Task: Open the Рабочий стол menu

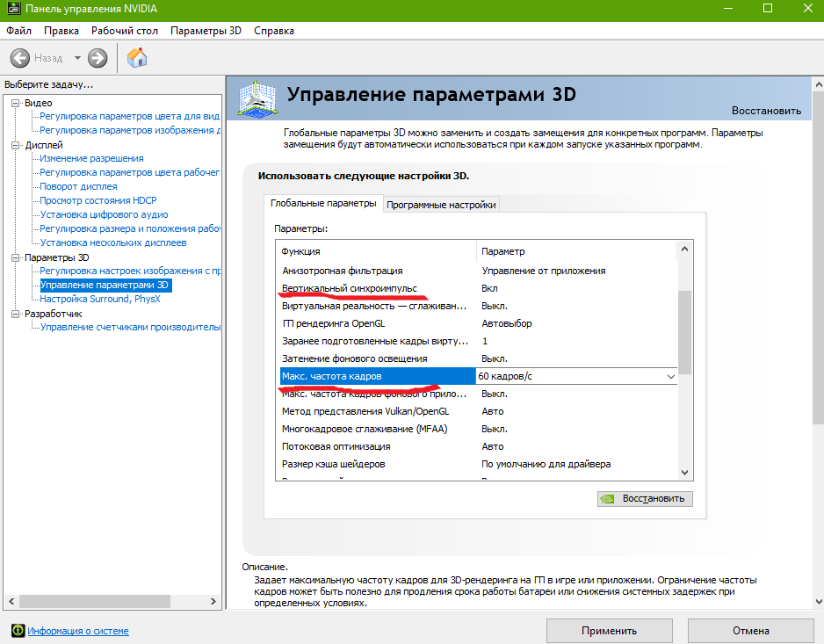Action: point(125,31)
